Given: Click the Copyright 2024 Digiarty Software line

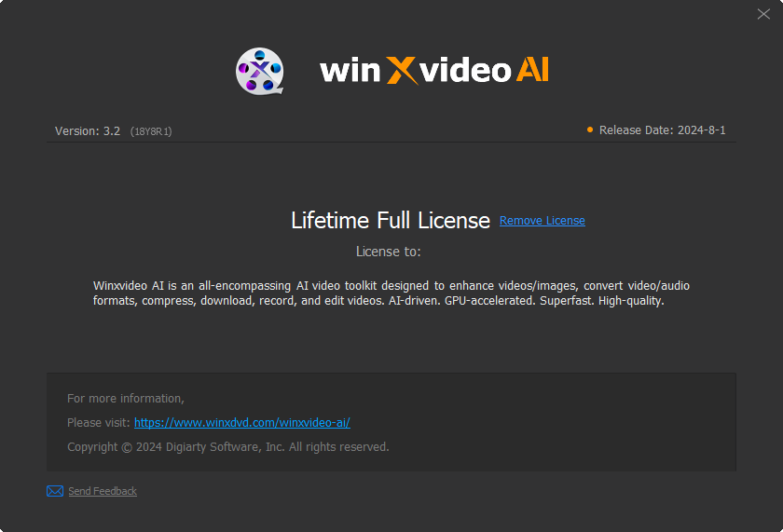Looking at the screenshot, I should pos(228,447).
